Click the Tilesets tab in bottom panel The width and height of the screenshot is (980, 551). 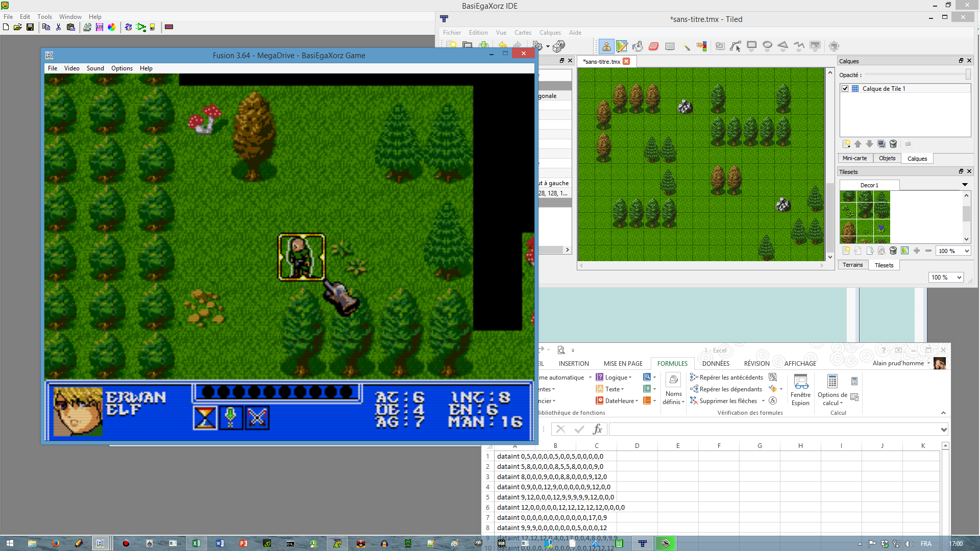[885, 264]
